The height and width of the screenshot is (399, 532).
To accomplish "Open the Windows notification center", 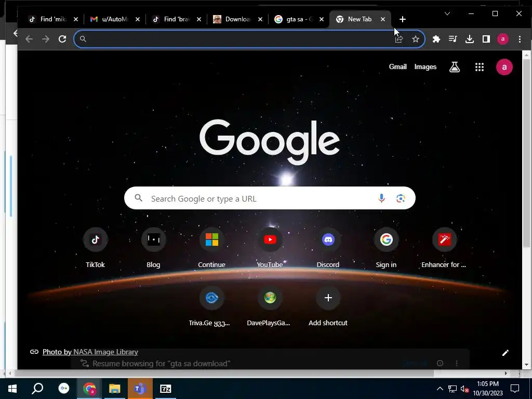I will coord(515,389).
